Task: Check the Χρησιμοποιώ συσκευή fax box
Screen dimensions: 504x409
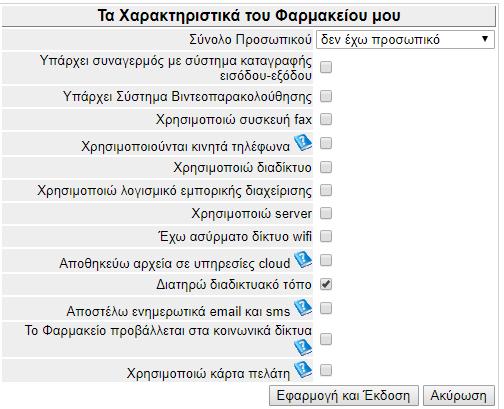Action: pos(326,119)
